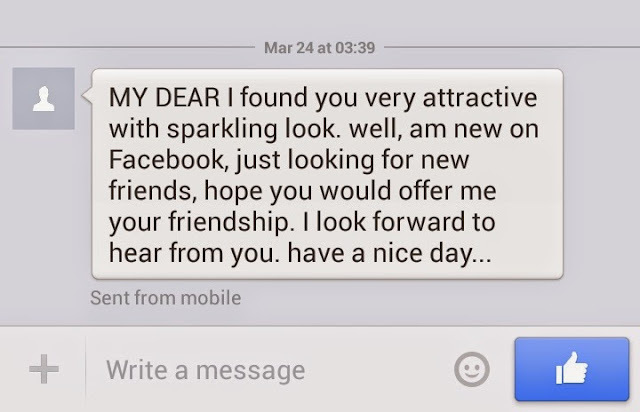The width and height of the screenshot is (640, 412).
Task: Tap the plus attachment icon
Action: (43, 370)
